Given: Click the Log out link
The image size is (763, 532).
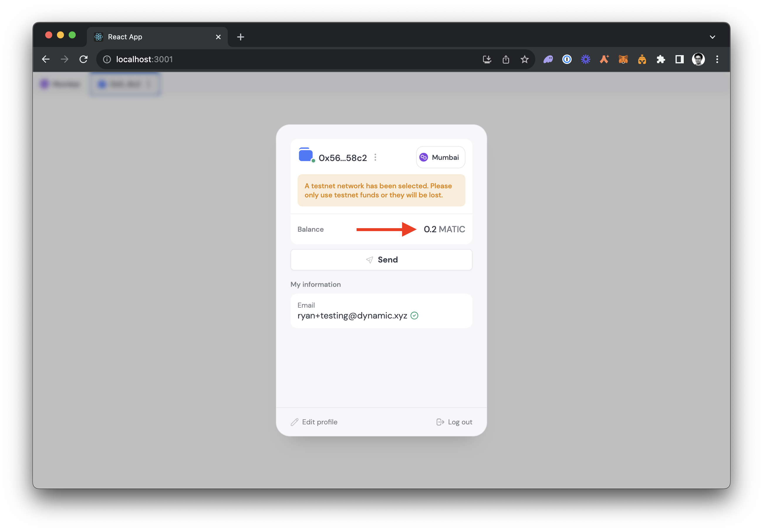Looking at the screenshot, I should click(x=454, y=422).
